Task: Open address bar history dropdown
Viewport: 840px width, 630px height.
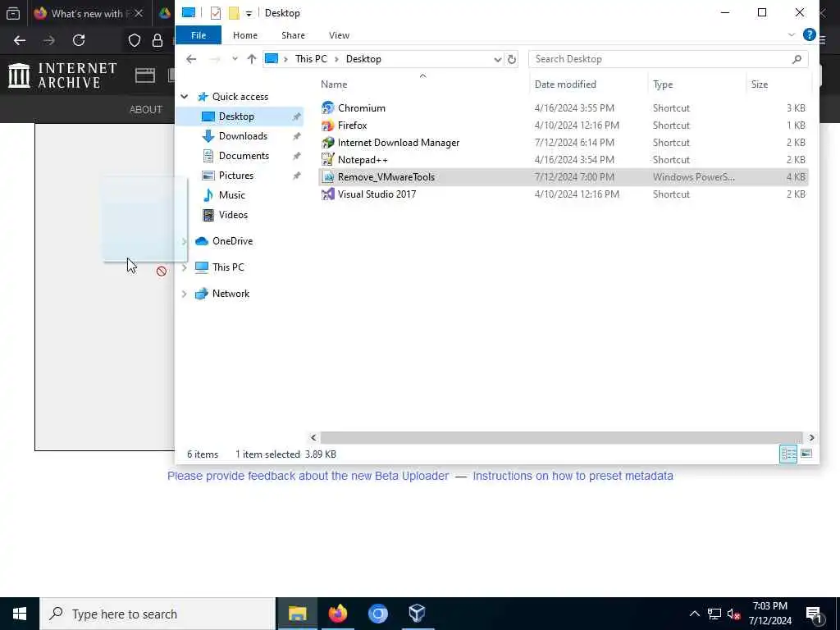Action: 497,59
